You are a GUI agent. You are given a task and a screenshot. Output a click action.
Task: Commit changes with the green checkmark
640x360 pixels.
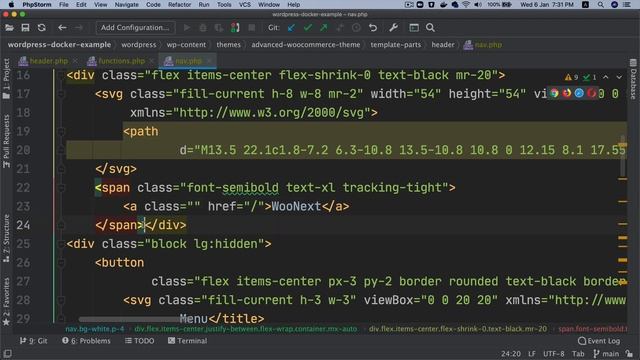click(x=307, y=28)
